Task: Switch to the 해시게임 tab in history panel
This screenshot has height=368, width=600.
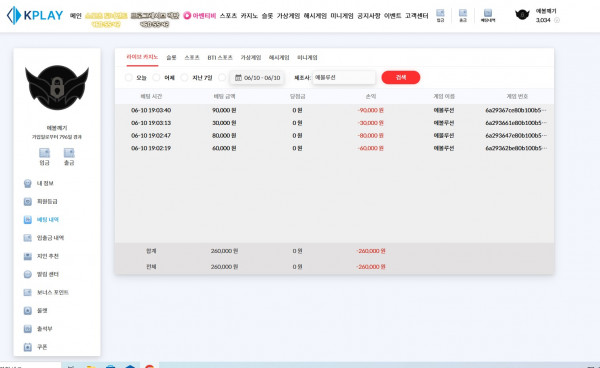Action: pyautogui.click(x=279, y=57)
